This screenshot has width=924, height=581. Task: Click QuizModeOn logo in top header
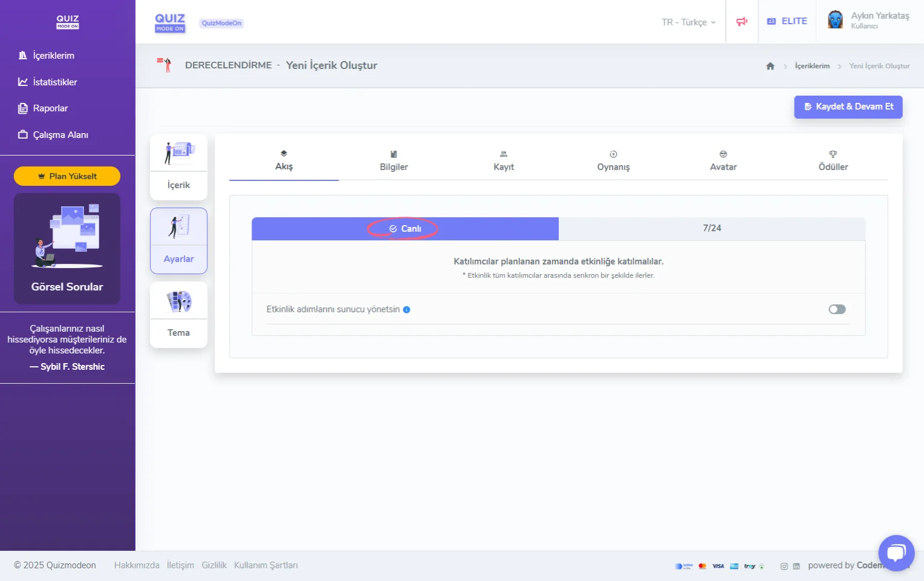(170, 22)
